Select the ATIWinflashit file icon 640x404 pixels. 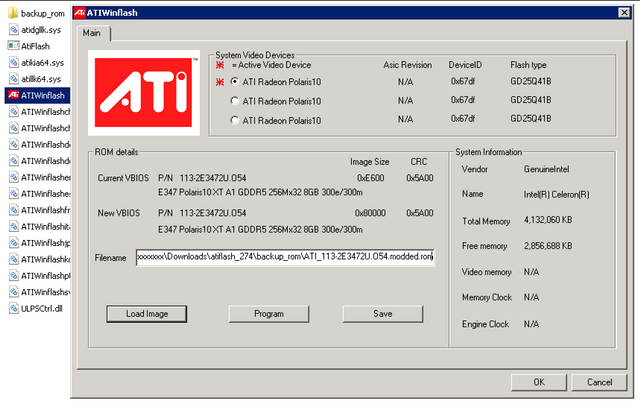coord(14,226)
